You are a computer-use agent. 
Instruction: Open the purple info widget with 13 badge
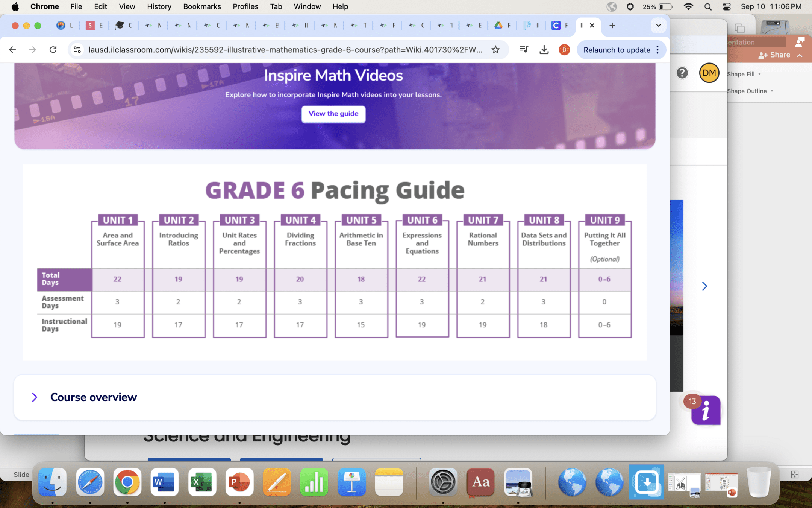tap(706, 410)
